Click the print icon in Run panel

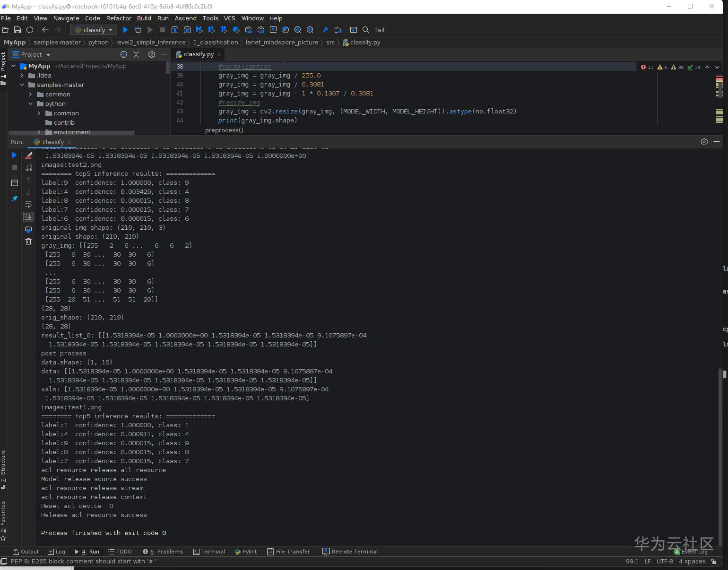(x=28, y=229)
